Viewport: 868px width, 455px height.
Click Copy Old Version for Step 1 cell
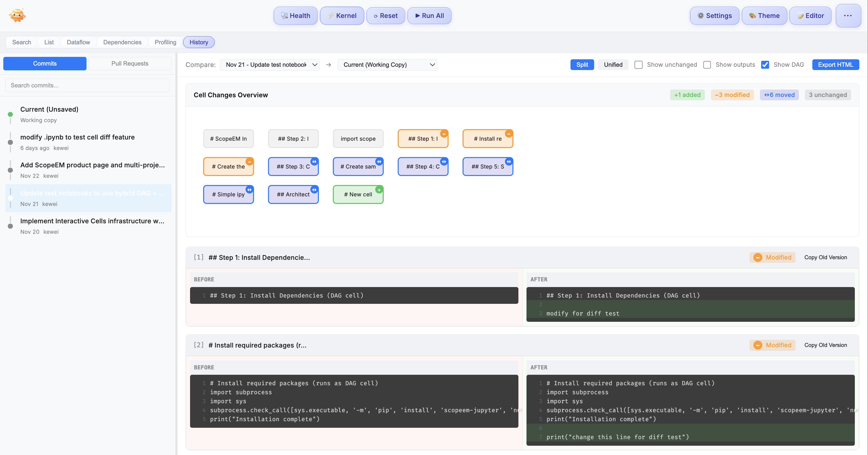click(825, 257)
